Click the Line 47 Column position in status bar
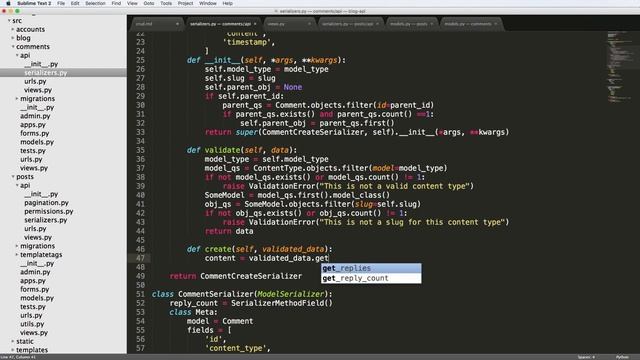This screenshot has height=360, width=640. point(18,357)
